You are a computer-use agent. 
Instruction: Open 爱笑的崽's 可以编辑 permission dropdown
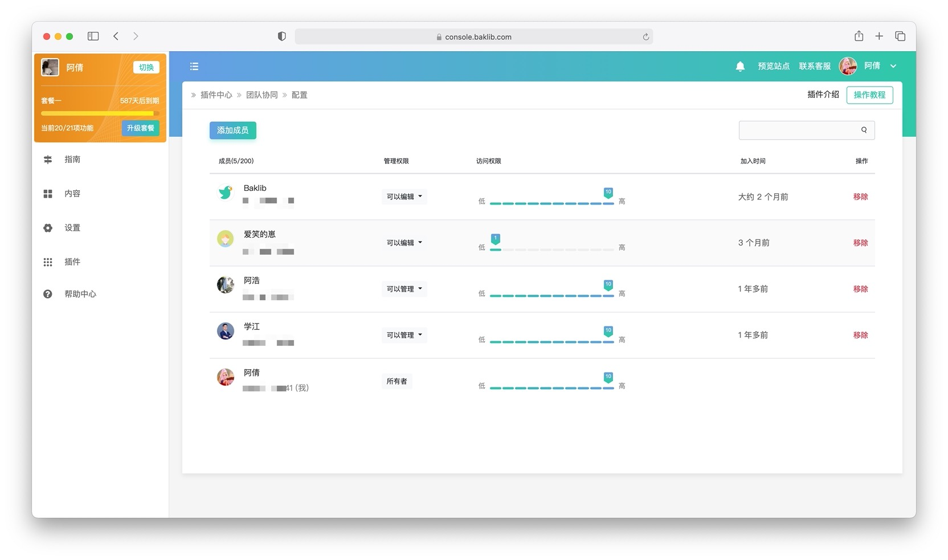pos(404,243)
